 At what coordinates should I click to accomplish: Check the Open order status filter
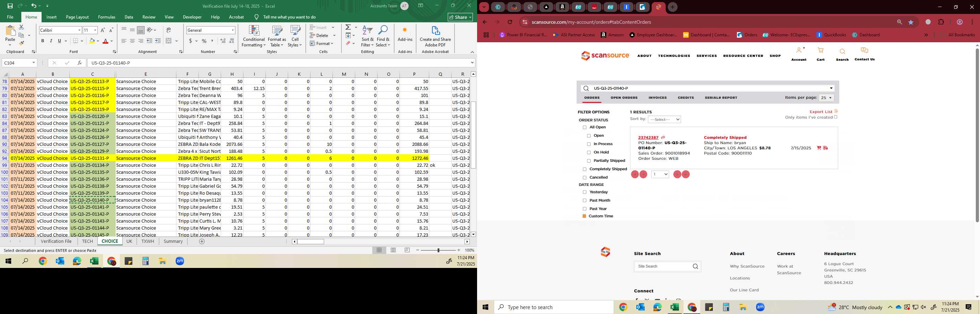click(589, 136)
